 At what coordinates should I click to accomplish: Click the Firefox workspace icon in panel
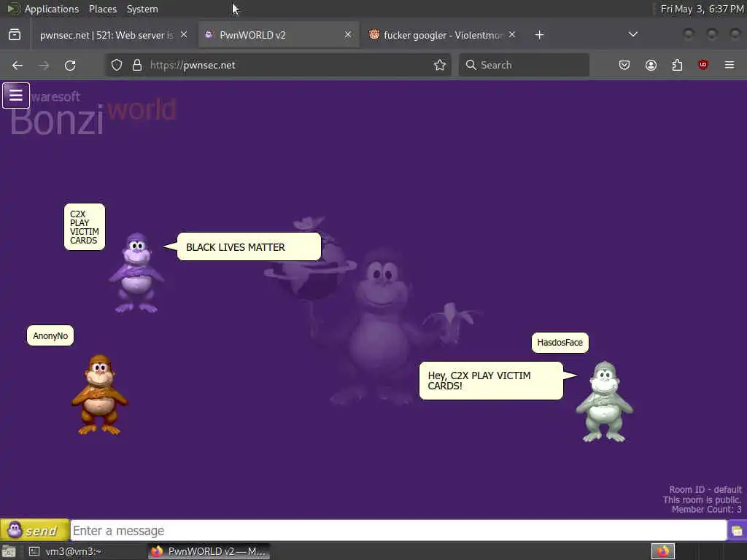click(662, 551)
